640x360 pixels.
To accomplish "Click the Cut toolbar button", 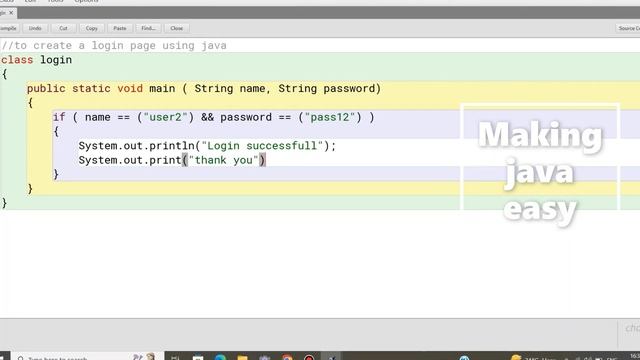I will pos(63,28).
